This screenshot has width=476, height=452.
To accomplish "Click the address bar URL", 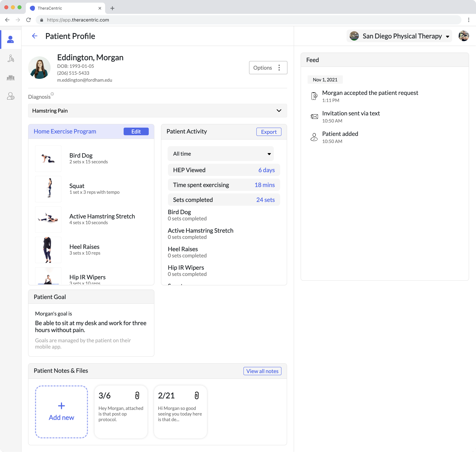I will point(78,20).
